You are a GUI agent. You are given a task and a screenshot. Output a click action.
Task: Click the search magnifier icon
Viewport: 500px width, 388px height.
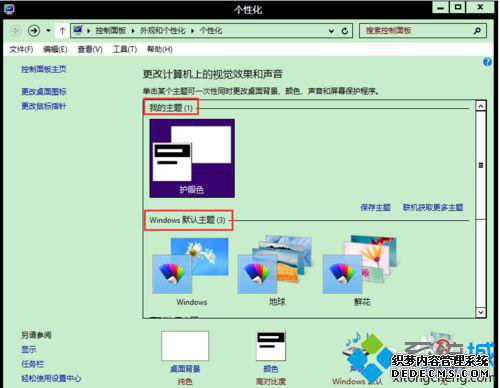[477, 31]
